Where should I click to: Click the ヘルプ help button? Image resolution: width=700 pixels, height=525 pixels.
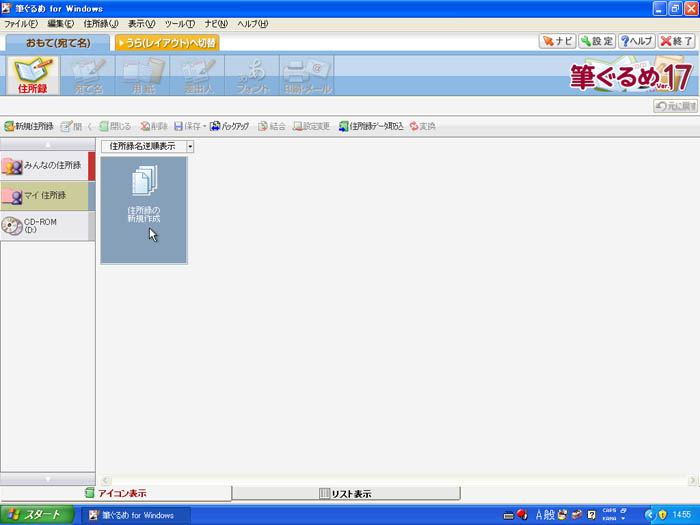pos(636,41)
